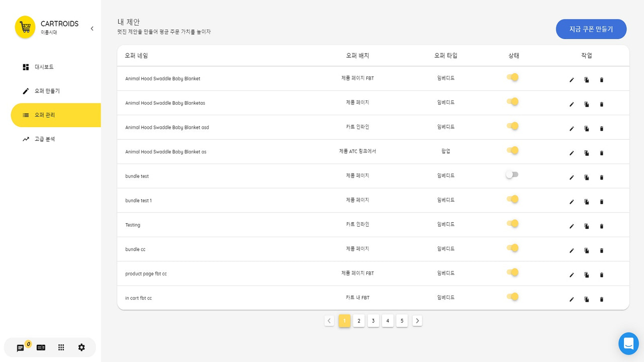The image size is (644, 362).
Task: Go to the previous page arrow
Action: (x=330, y=321)
